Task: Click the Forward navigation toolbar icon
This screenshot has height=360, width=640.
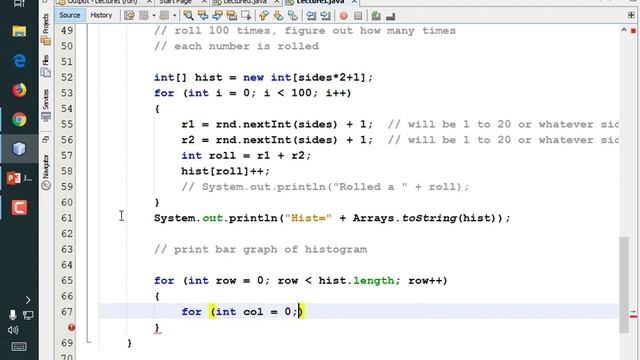Action: coord(164,16)
